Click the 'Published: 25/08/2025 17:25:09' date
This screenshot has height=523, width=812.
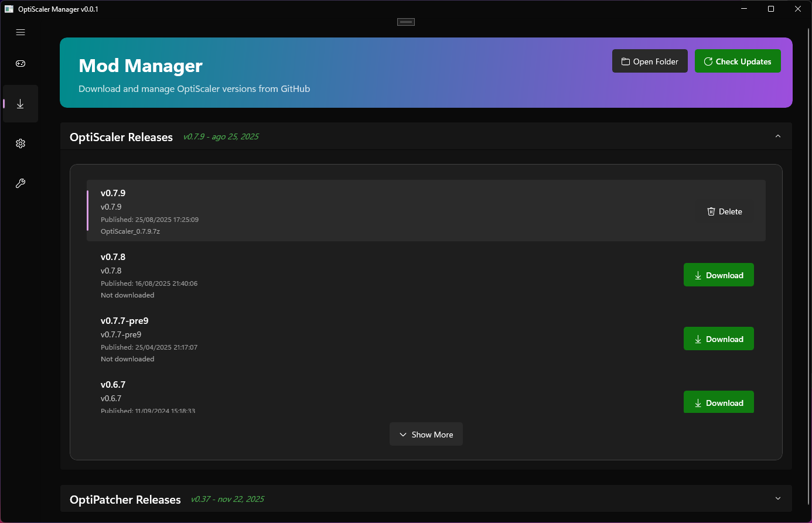[149, 220]
